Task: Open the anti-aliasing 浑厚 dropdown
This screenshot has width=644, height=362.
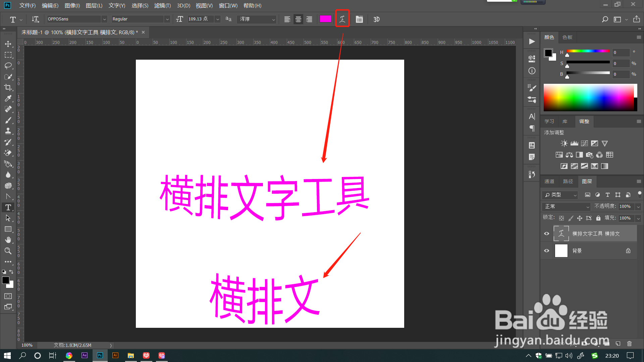Action: 257,19
